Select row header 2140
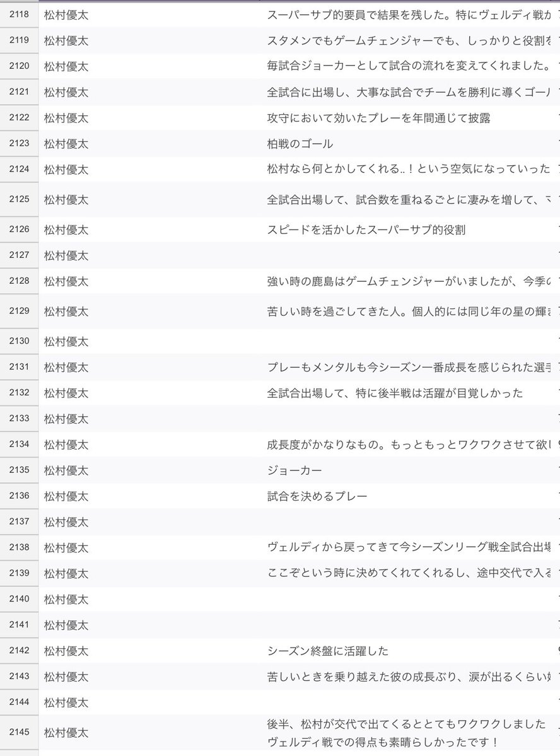The image size is (560, 756). coord(19,599)
